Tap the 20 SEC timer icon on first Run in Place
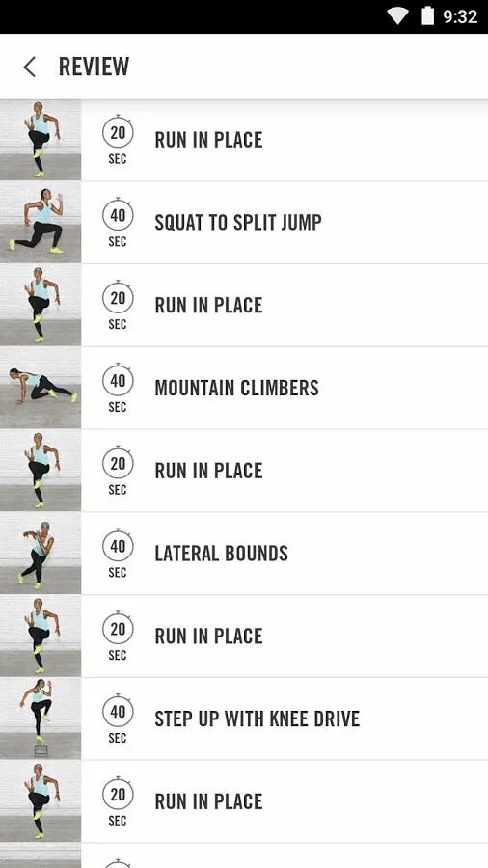Viewport: 488px width, 868px height. pyautogui.click(x=118, y=140)
